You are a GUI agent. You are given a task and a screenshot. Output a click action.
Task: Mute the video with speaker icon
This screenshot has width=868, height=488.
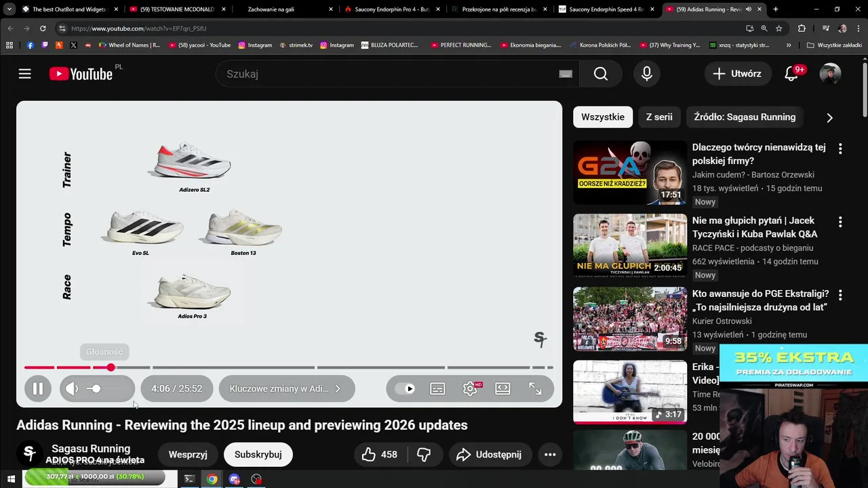72,388
